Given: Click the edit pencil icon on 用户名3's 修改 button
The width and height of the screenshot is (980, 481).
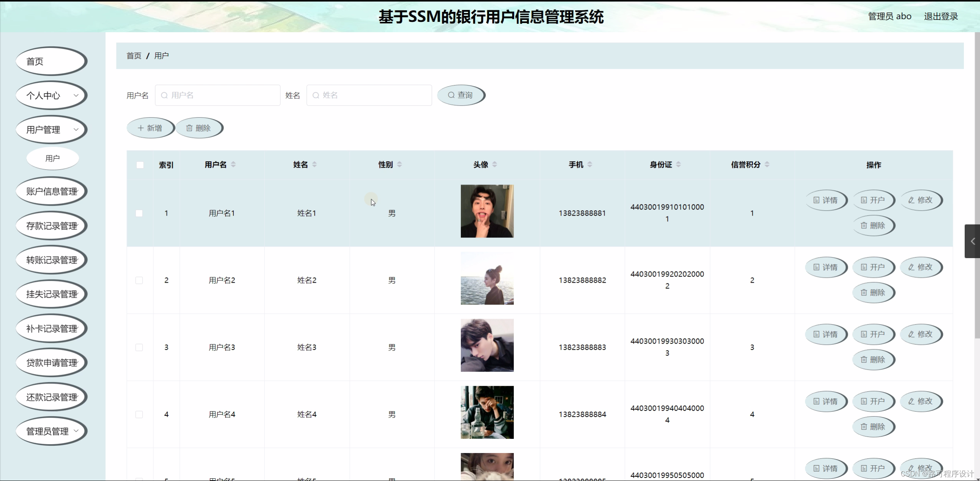Looking at the screenshot, I should [911, 334].
